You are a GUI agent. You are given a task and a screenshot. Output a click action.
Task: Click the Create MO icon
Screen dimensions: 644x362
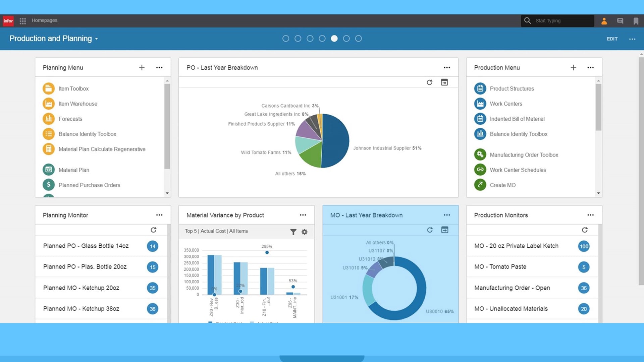480,185
